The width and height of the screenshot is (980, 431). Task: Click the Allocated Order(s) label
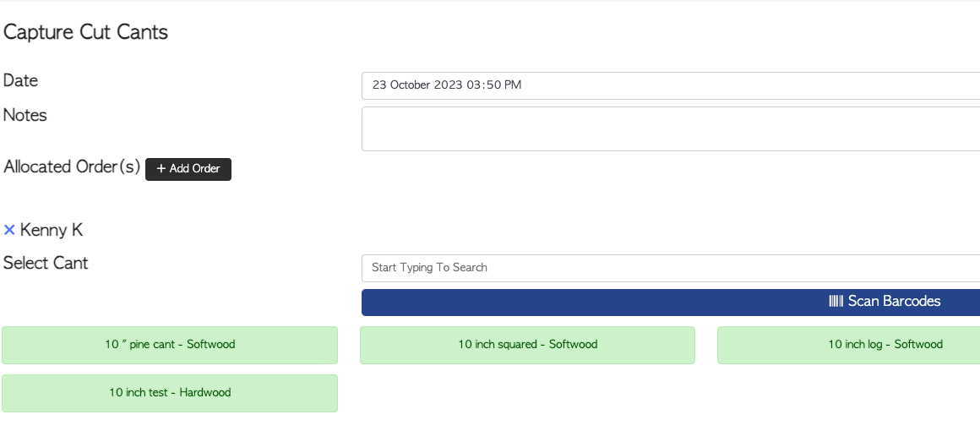tap(72, 167)
